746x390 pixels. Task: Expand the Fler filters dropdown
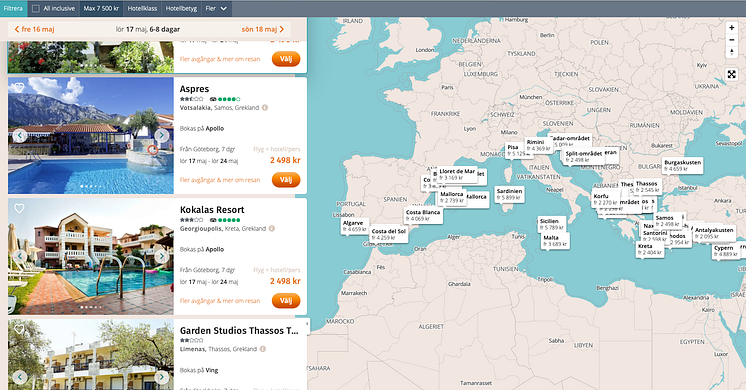pyautogui.click(x=216, y=9)
